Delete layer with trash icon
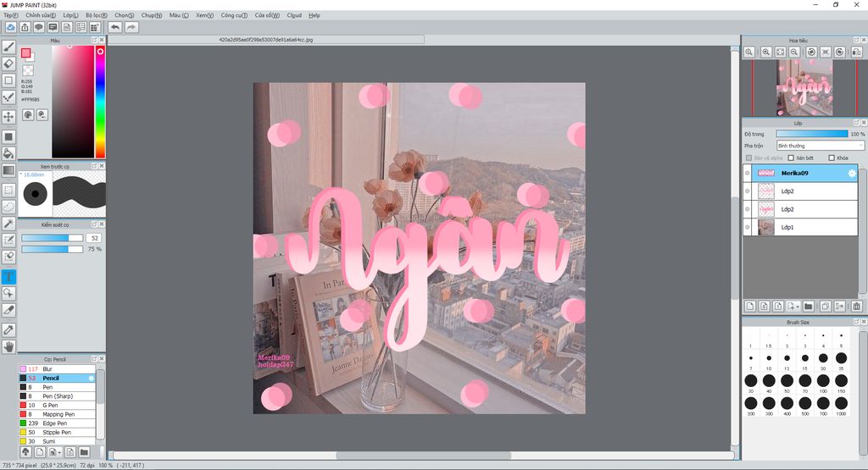868x470 pixels. [x=856, y=307]
